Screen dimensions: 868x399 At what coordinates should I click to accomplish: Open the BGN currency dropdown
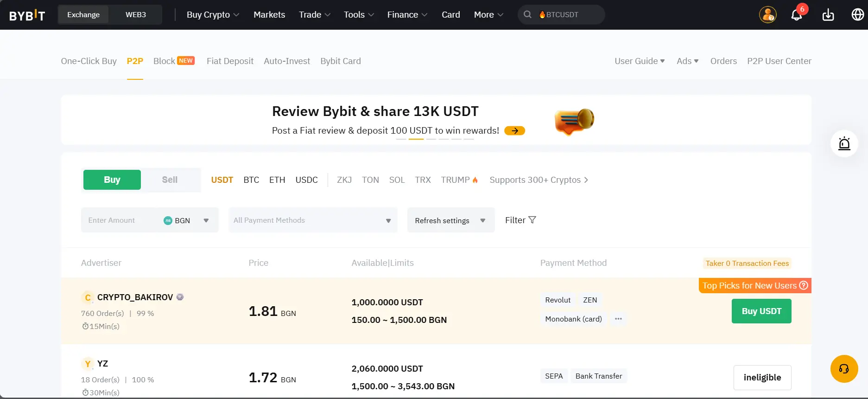pyautogui.click(x=186, y=220)
